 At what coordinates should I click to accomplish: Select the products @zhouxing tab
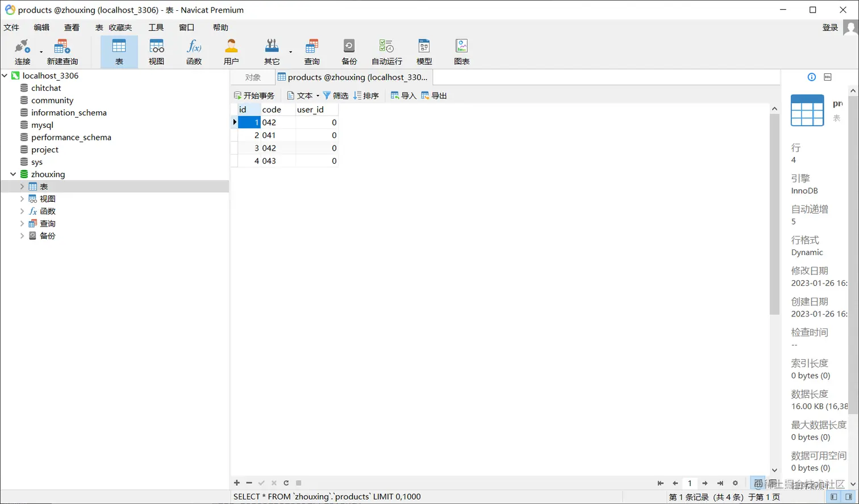[353, 77]
